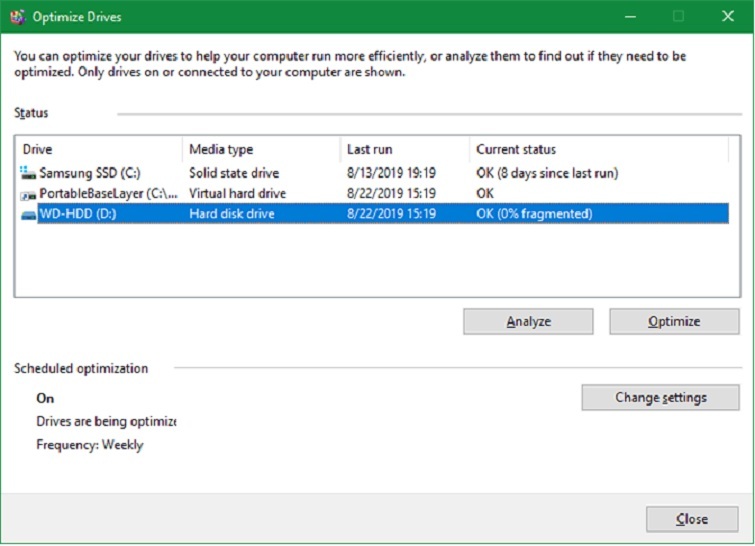Select the PortableBaseLayer drive name
Image resolution: width=755 pixels, height=546 pixels.
(108, 193)
